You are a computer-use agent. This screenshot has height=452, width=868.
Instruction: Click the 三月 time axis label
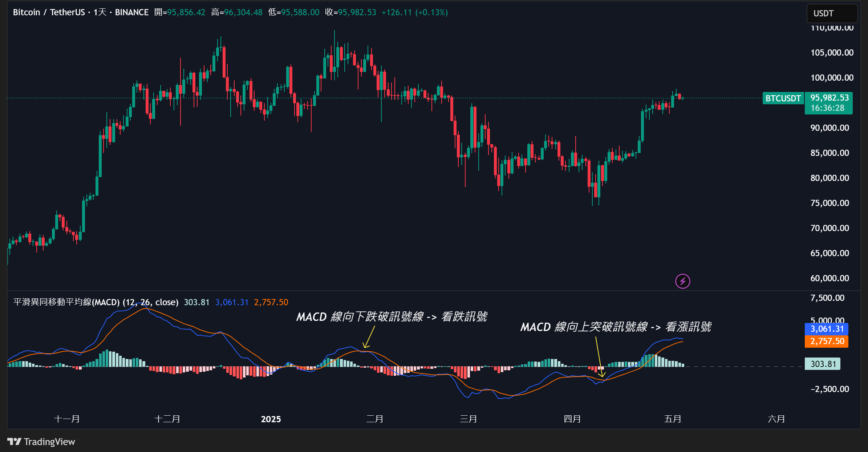(x=469, y=419)
